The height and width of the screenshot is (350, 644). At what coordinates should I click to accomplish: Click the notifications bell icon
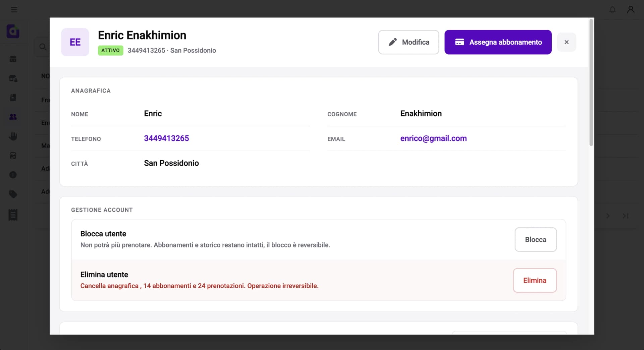(x=612, y=10)
